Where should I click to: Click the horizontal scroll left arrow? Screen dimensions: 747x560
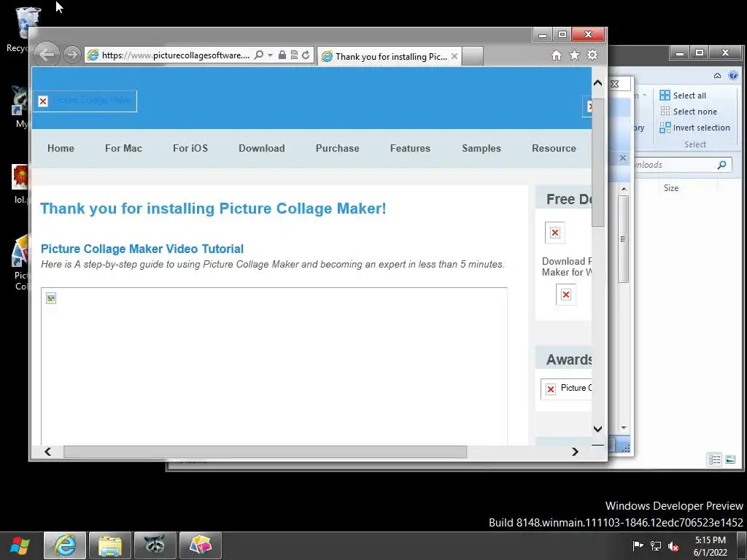[x=47, y=451]
